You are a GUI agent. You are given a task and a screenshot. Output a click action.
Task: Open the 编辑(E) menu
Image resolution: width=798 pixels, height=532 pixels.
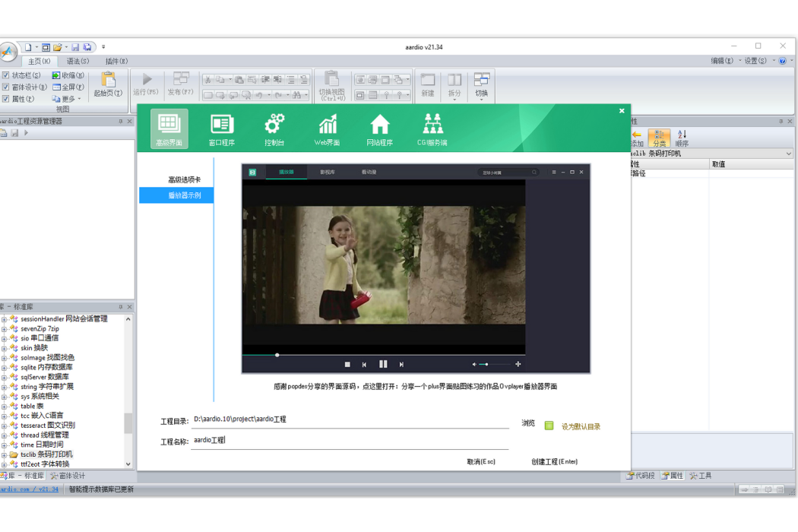[x=722, y=61]
